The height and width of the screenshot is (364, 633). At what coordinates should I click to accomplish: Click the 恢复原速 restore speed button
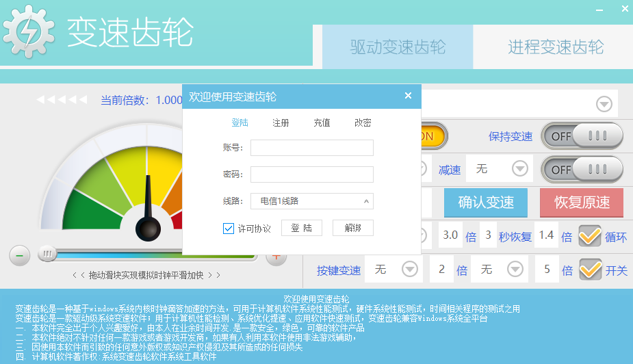[582, 203]
